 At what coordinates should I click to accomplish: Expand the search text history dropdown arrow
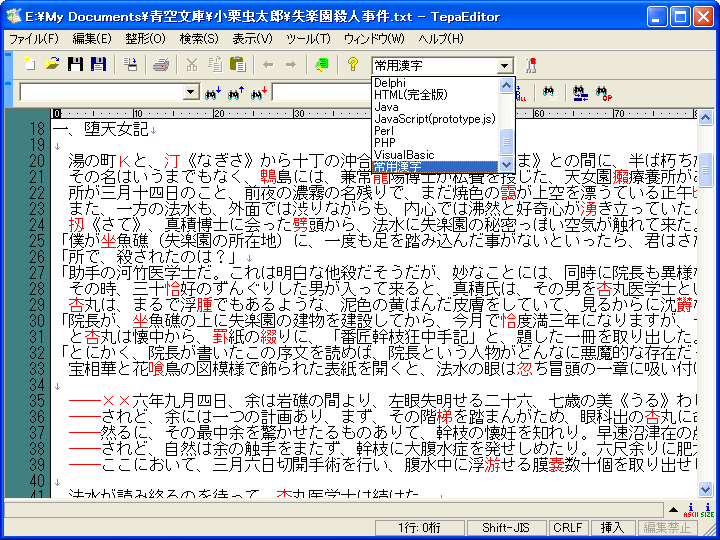[x=191, y=93]
